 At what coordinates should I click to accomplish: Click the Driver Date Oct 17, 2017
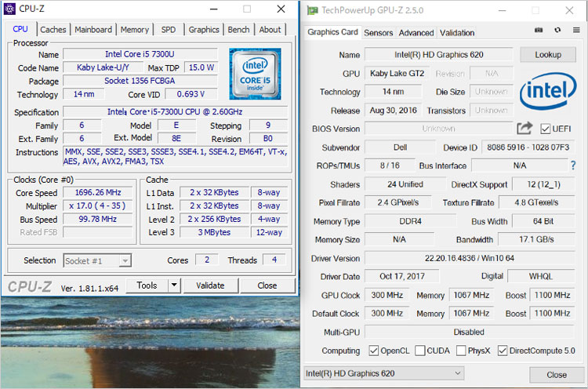[402, 277]
